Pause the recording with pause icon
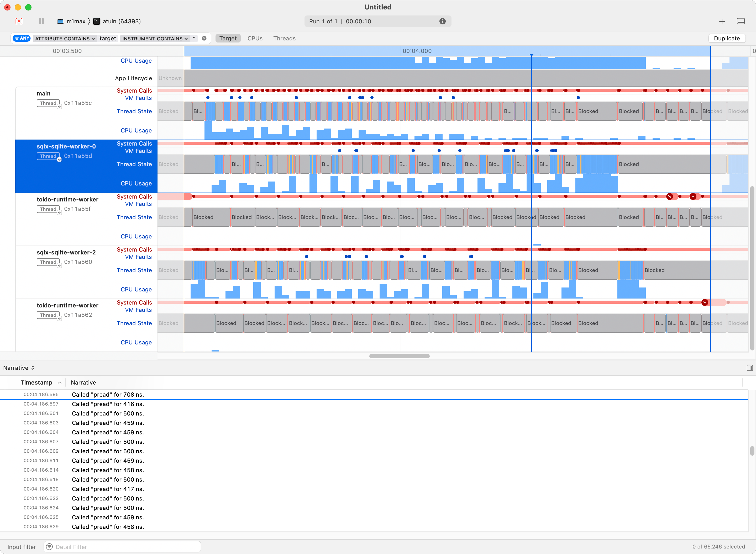This screenshot has height=554, width=756. point(41,21)
